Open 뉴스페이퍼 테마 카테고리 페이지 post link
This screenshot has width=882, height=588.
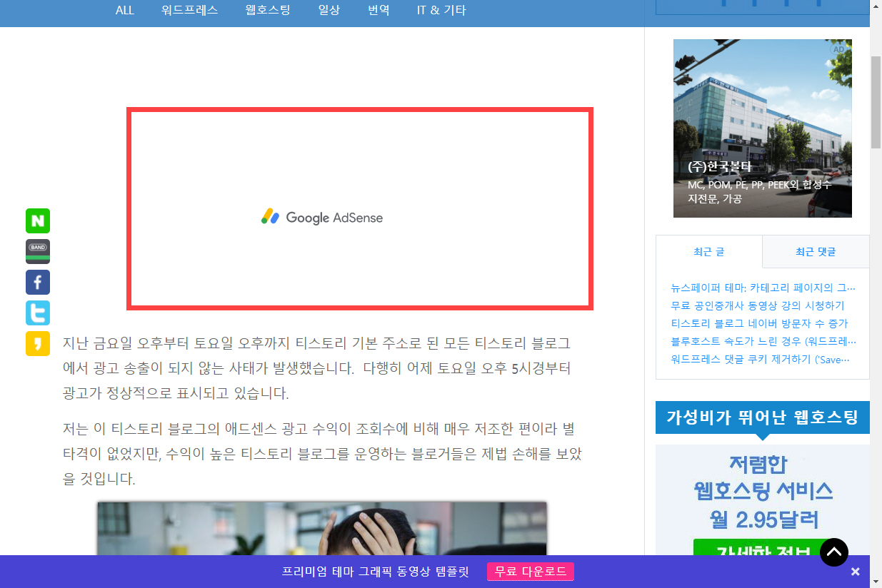[763, 288]
